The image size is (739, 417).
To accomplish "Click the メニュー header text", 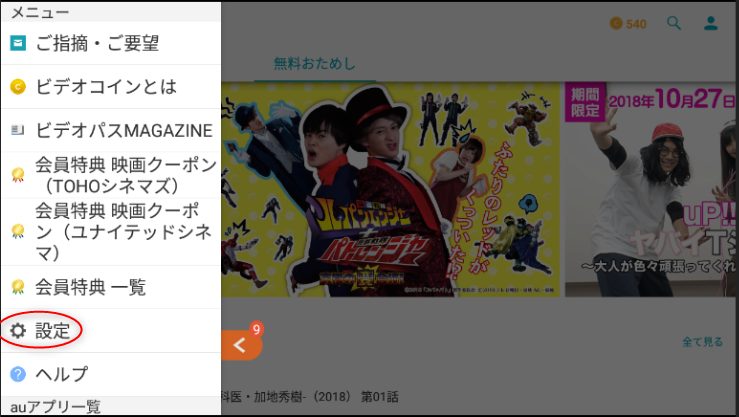I will [40, 12].
